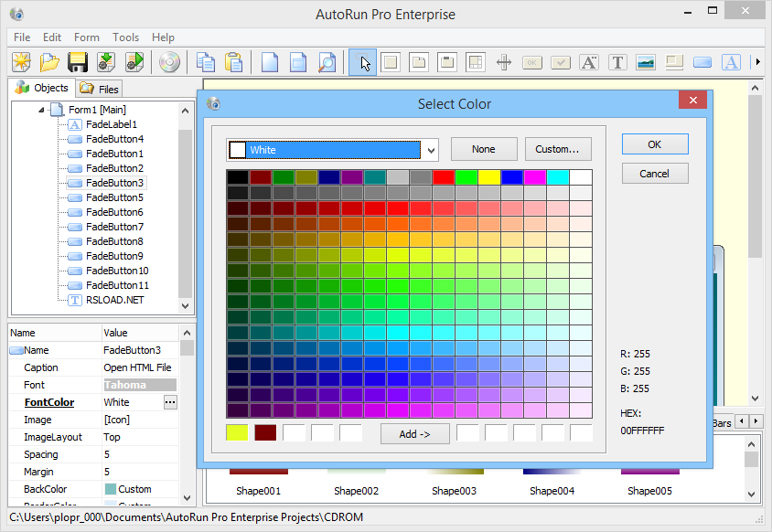This screenshot has height=532, width=772.
Task: Open the White color name dropdown
Action: pyautogui.click(x=432, y=150)
